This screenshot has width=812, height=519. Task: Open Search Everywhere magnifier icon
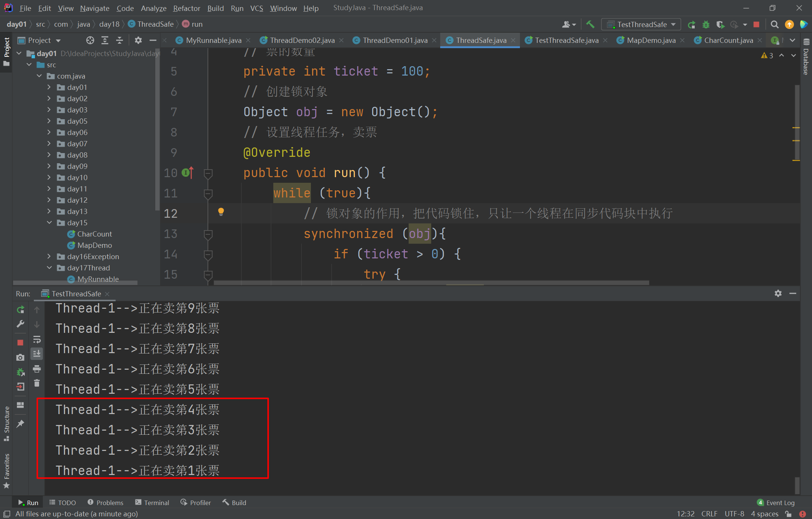tap(774, 24)
